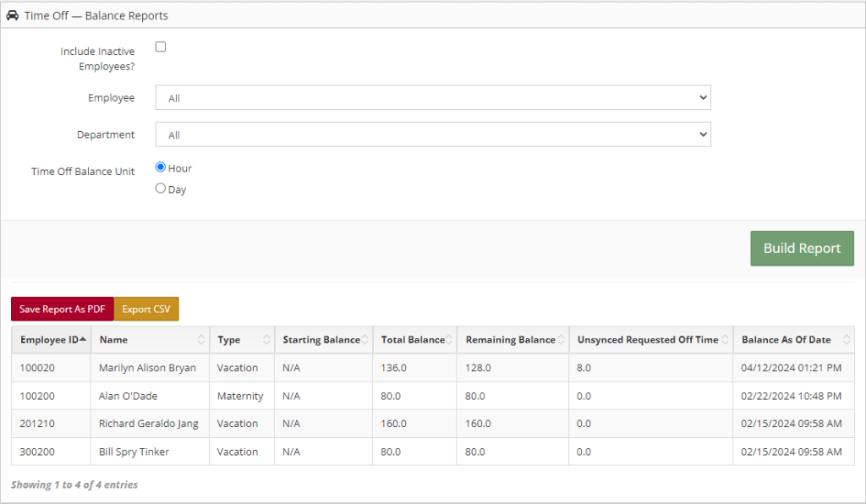
Task: Click the Export CSV button
Action: [146, 310]
